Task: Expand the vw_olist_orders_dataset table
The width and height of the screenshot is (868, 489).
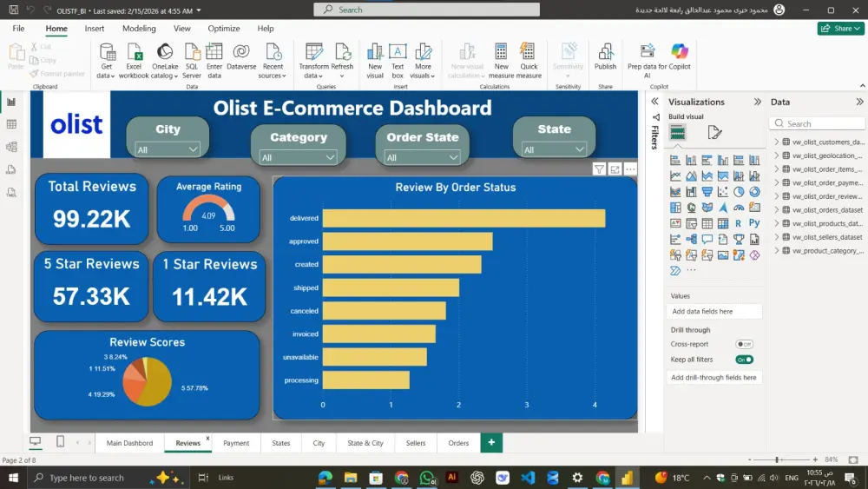Action: point(777,210)
